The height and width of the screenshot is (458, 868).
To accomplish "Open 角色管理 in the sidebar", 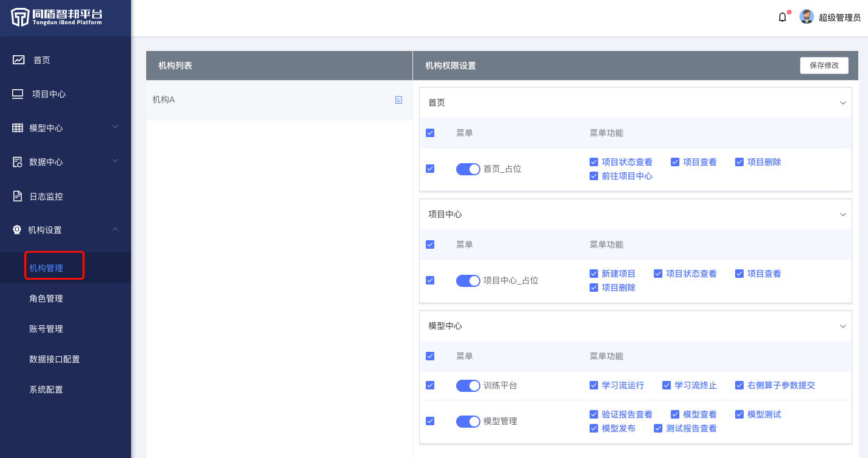I will [46, 298].
